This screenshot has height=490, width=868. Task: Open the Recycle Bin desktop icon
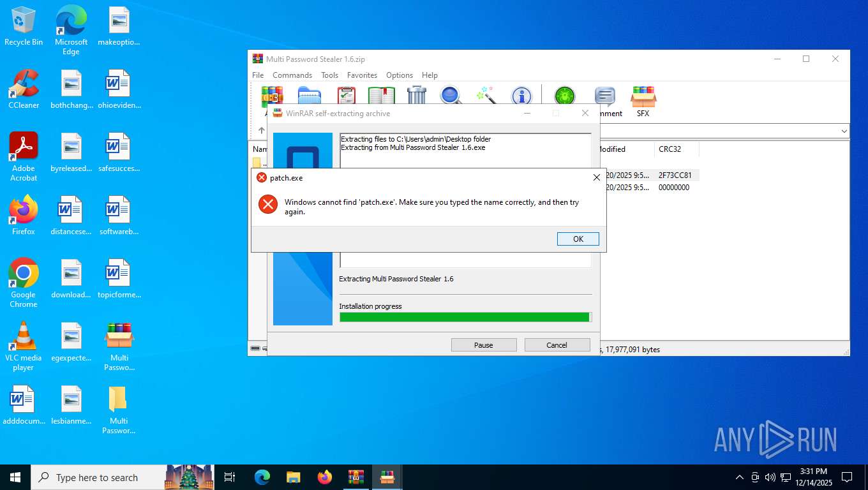(x=24, y=26)
